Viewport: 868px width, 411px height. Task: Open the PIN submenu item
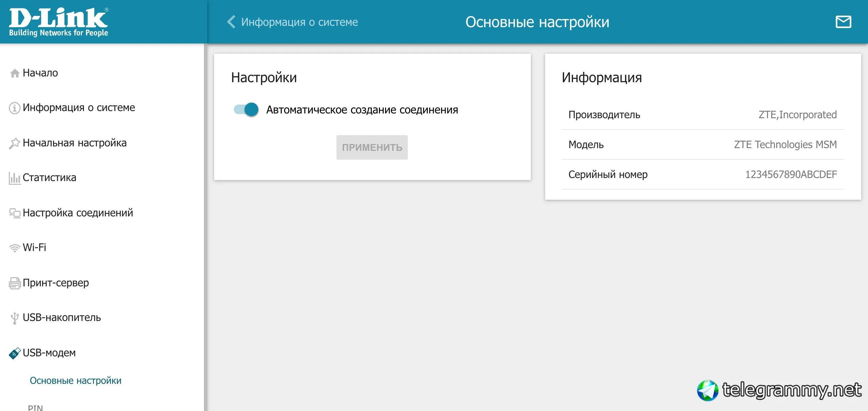(35, 408)
